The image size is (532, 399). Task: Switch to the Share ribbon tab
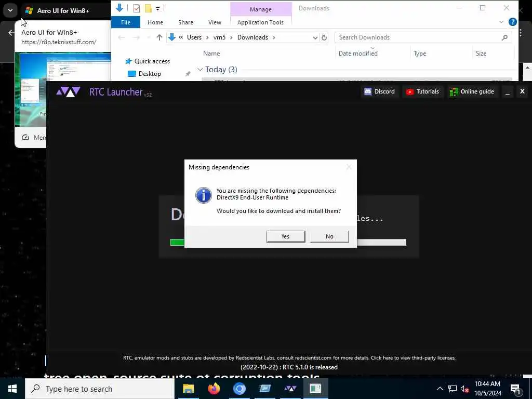(x=185, y=22)
